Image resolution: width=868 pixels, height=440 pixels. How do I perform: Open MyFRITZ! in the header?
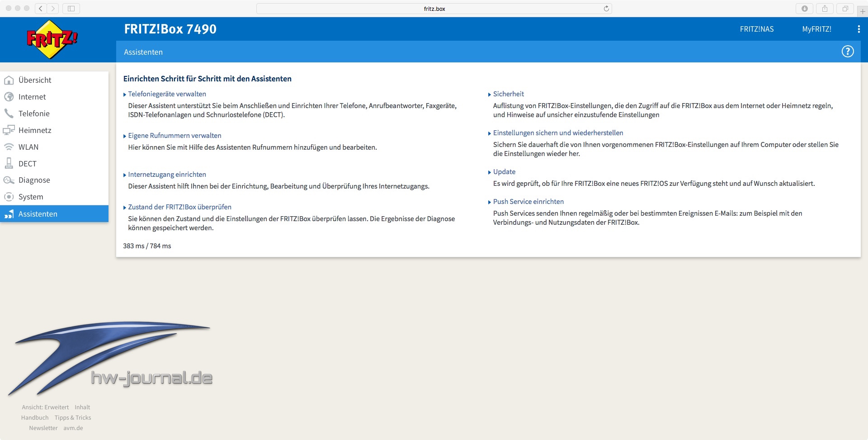click(x=816, y=29)
